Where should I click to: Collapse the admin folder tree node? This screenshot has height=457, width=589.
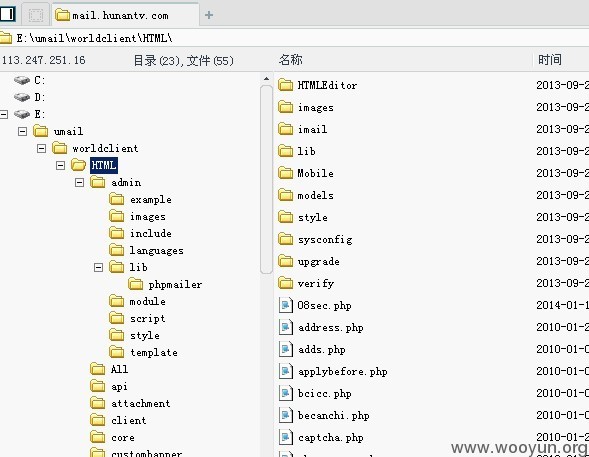(x=80, y=182)
